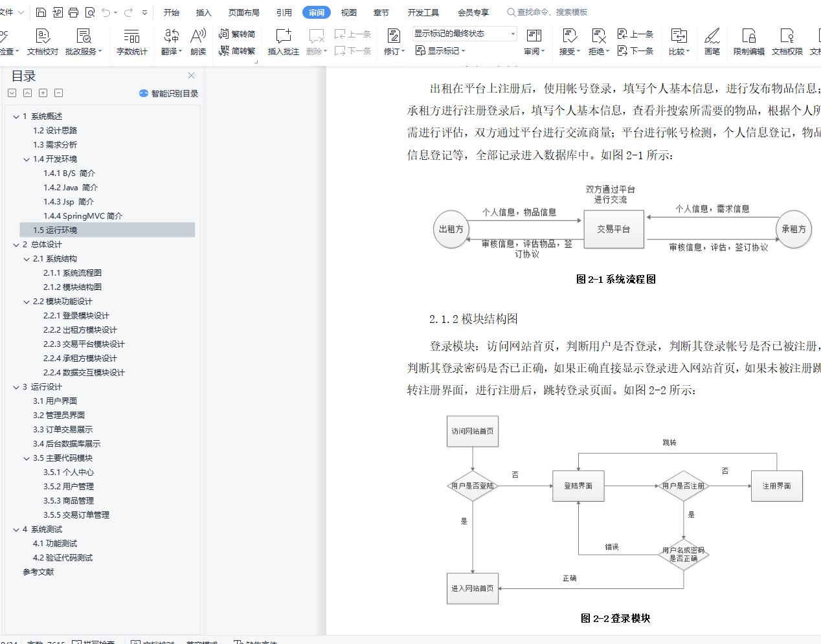Image resolution: width=821 pixels, height=644 pixels.
Task: Jump to '1.2 设计思路' in outline
Action: point(55,131)
